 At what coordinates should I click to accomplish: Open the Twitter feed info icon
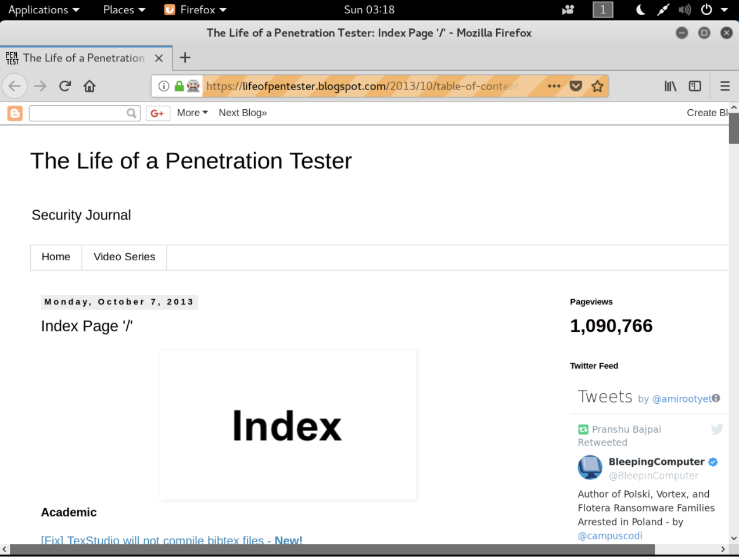point(716,398)
